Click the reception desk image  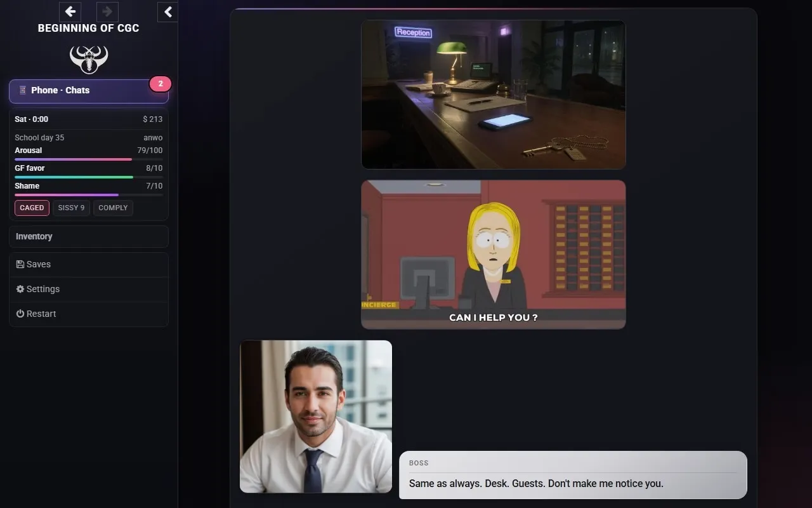494,95
